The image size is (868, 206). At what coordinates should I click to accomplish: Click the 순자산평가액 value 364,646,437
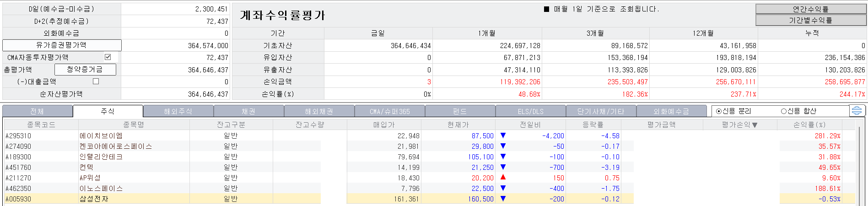[x=208, y=94]
